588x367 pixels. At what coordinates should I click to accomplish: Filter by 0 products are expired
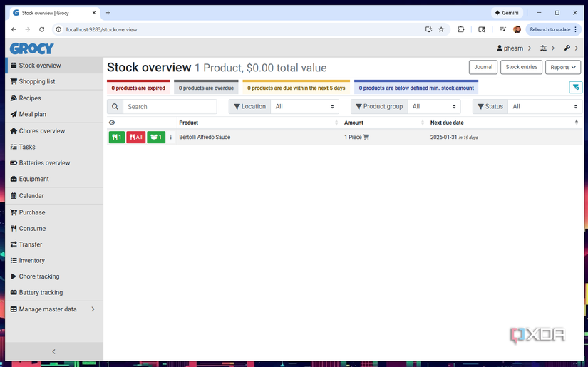pyautogui.click(x=138, y=88)
